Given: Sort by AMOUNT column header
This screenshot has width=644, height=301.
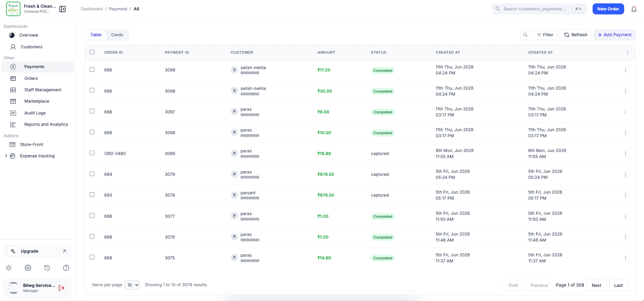Looking at the screenshot, I should click(326, 52).
